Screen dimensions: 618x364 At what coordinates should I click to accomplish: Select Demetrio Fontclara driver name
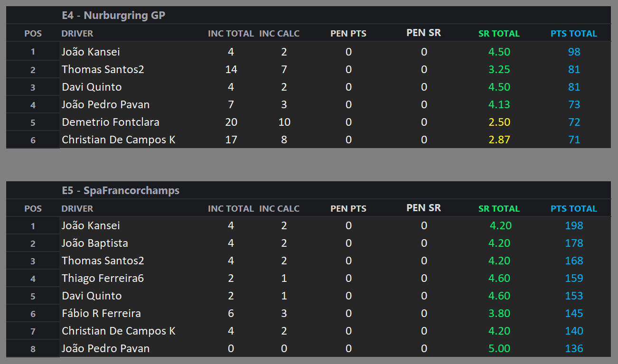(x=111, y=122)
